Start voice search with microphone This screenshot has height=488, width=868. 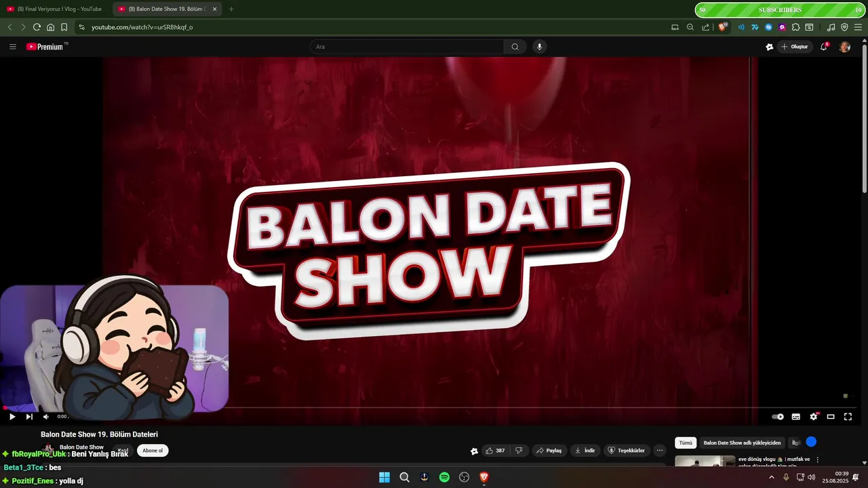(x=540, y=47)
